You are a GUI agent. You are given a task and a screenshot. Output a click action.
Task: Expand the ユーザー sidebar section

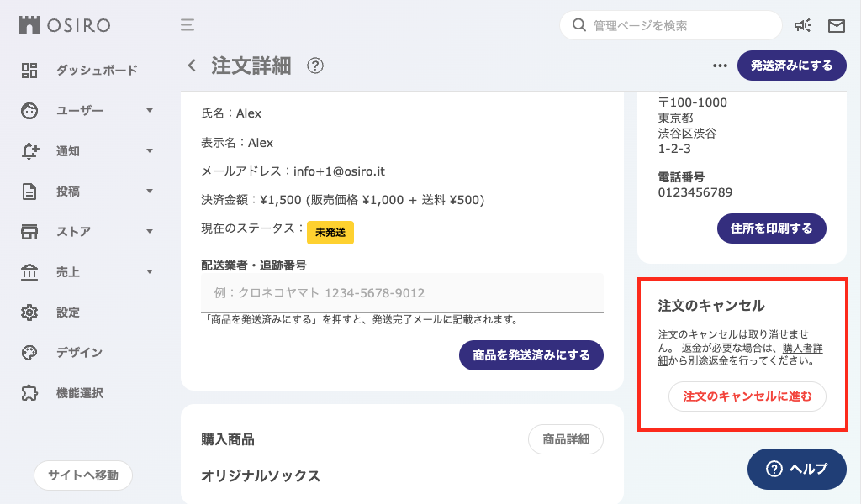(30, 110)
